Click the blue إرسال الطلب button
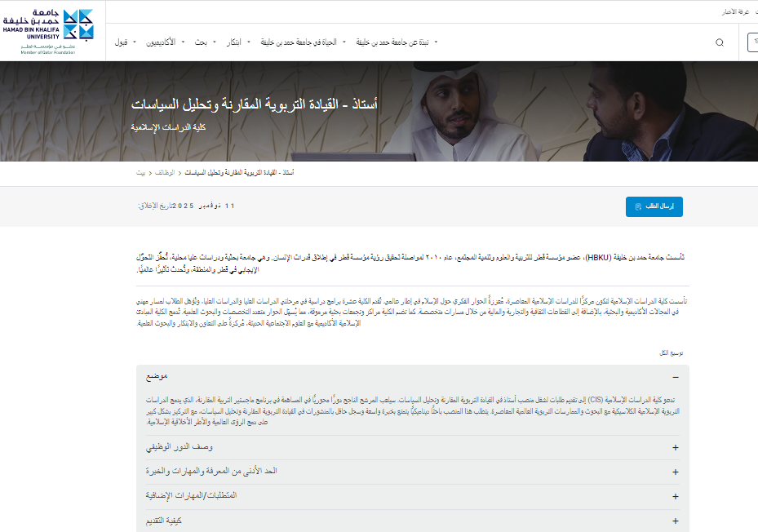Screen dimensions: 758x532 [x=654, y=206]
